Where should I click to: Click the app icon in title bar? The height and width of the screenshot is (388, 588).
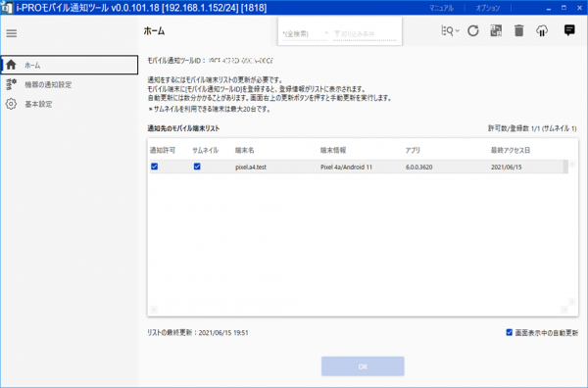tap(7, 8)
